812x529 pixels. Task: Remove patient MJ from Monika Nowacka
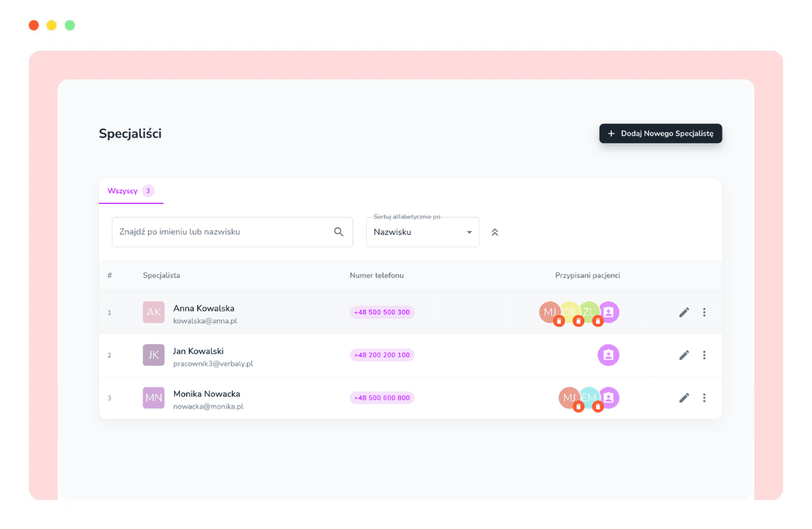point(579,407)
